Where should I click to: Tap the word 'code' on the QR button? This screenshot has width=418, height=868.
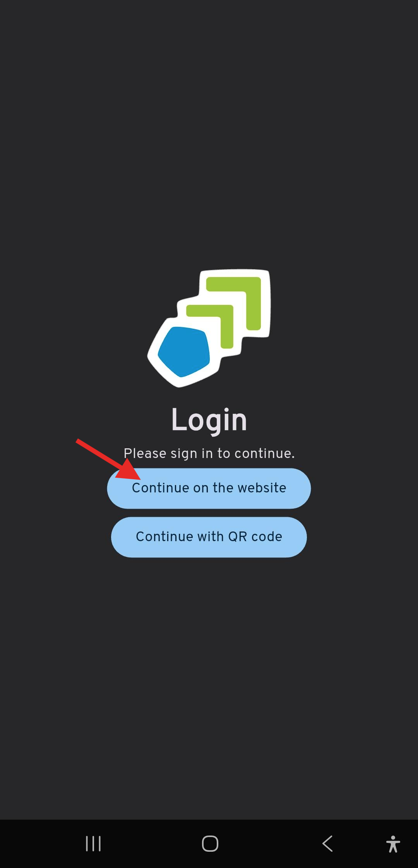[267, 537]
